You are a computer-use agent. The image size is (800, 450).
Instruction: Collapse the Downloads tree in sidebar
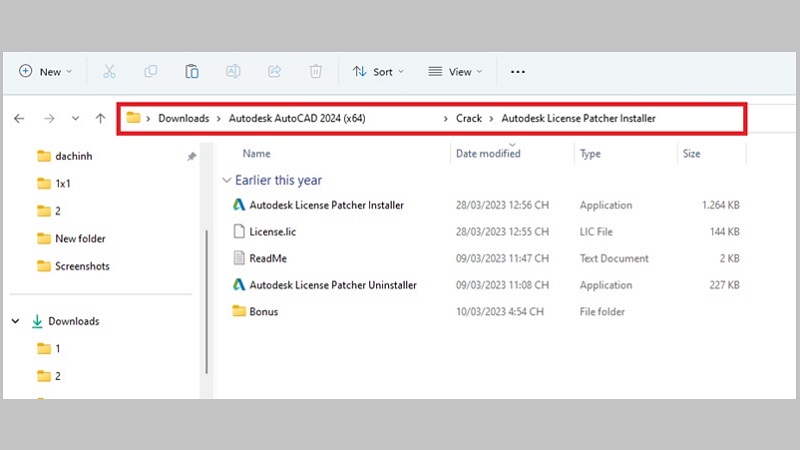16,322
